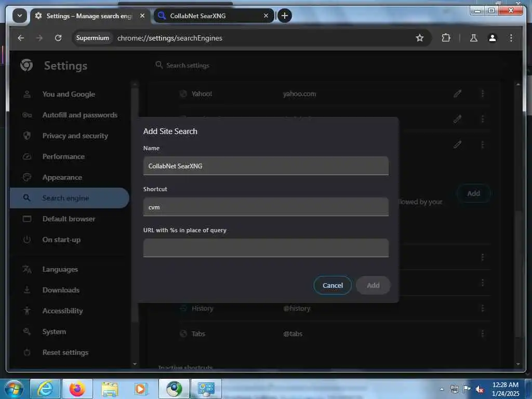
Task: Reload the current page
Action: point(58,38)
